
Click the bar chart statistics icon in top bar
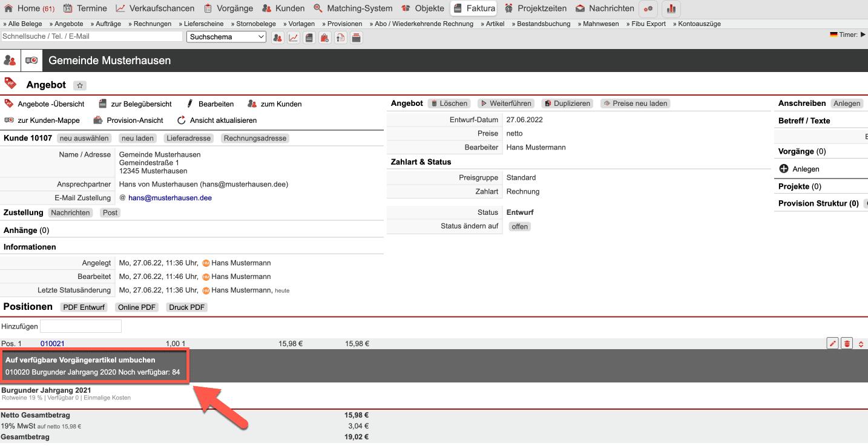[671, 8]
